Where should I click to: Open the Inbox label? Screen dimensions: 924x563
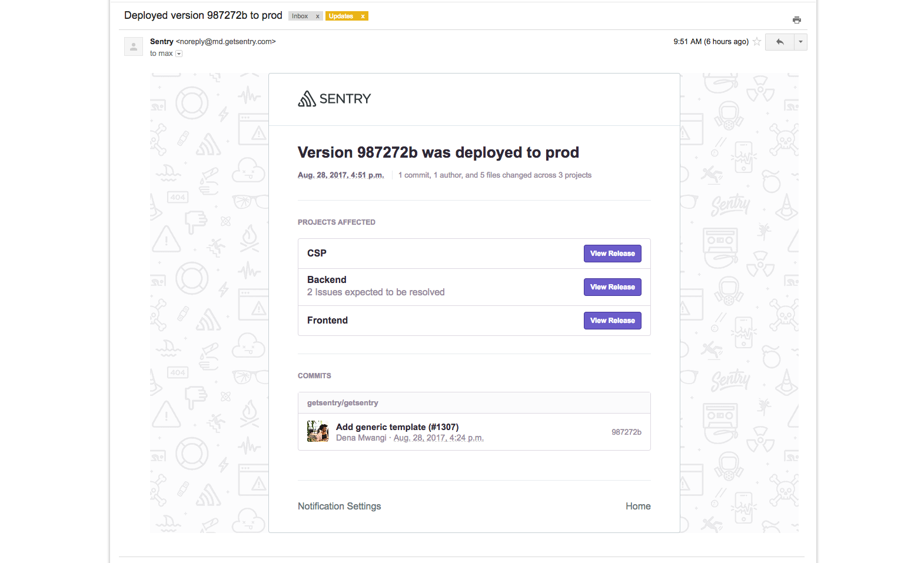(x=300, y=16)
